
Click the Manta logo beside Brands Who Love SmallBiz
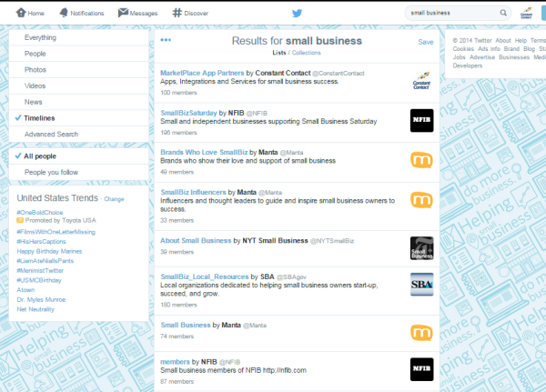click(421, 160)
